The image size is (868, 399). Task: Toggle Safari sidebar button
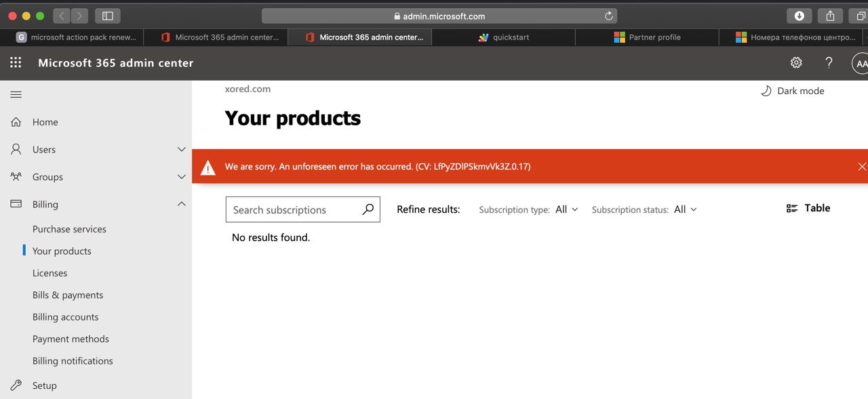pyautogui.click(x=107, y=16)
